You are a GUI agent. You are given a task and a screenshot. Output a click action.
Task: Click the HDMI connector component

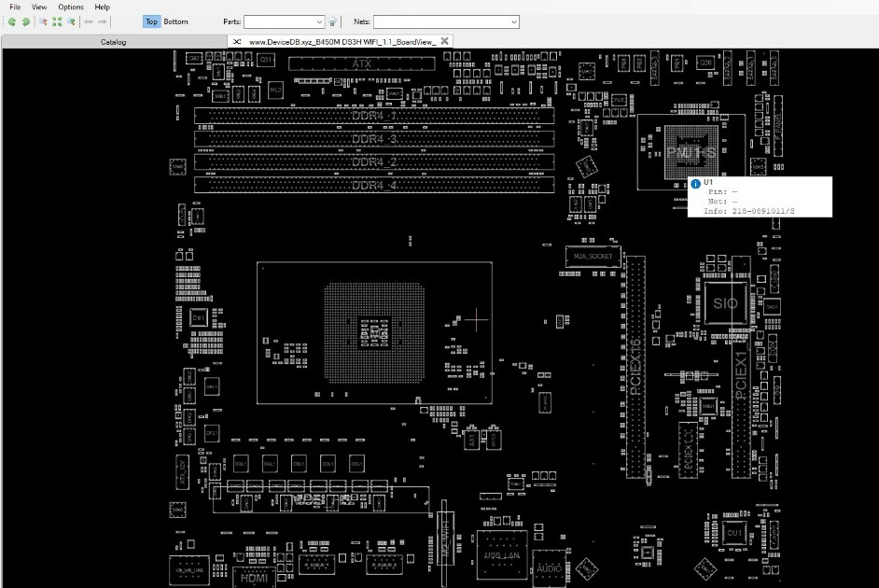tap(254, 578)
